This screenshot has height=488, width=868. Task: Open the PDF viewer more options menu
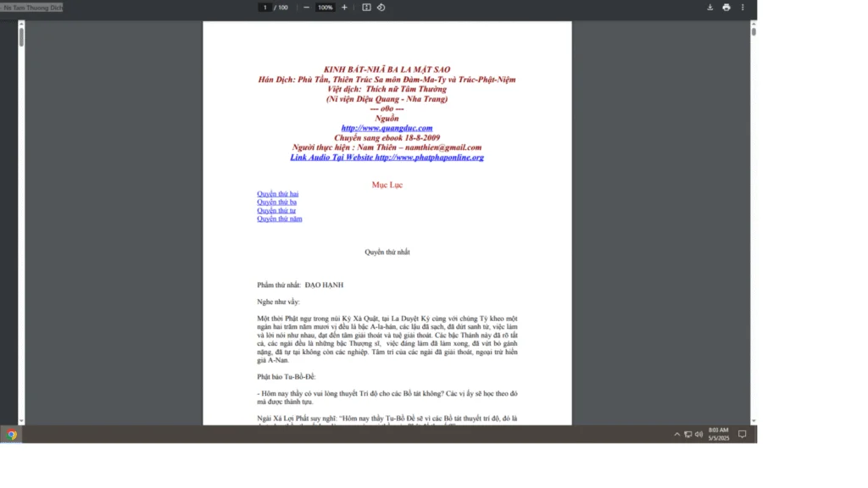[x=743, y=7]
